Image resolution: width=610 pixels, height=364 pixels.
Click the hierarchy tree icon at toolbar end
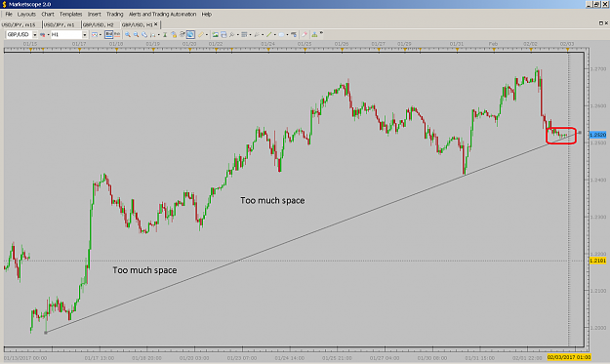(314, 34)
